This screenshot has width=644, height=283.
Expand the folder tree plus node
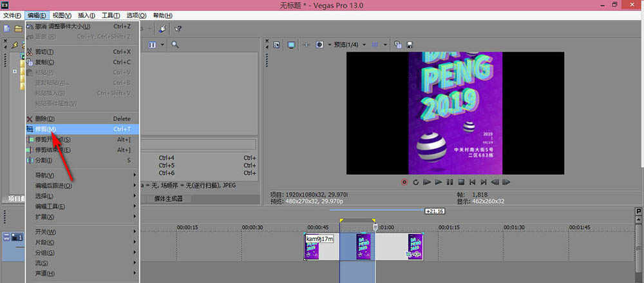click(x=15, y=71)
